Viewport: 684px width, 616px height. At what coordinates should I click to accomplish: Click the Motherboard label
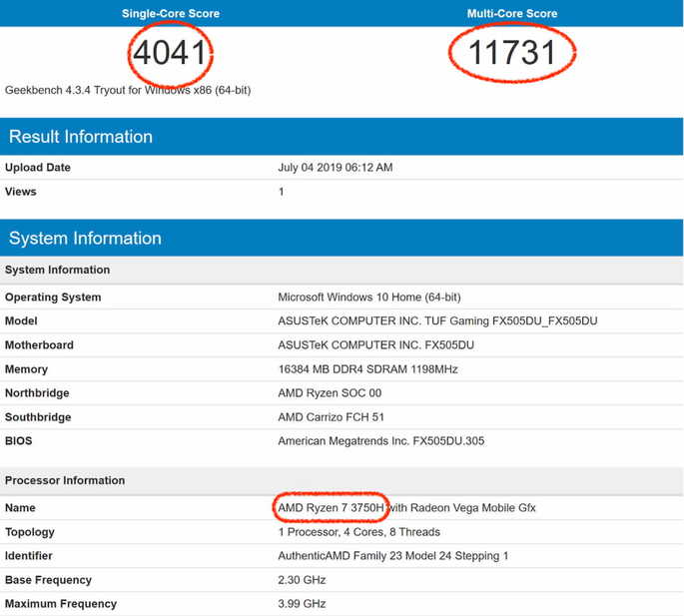coord(39,345)
